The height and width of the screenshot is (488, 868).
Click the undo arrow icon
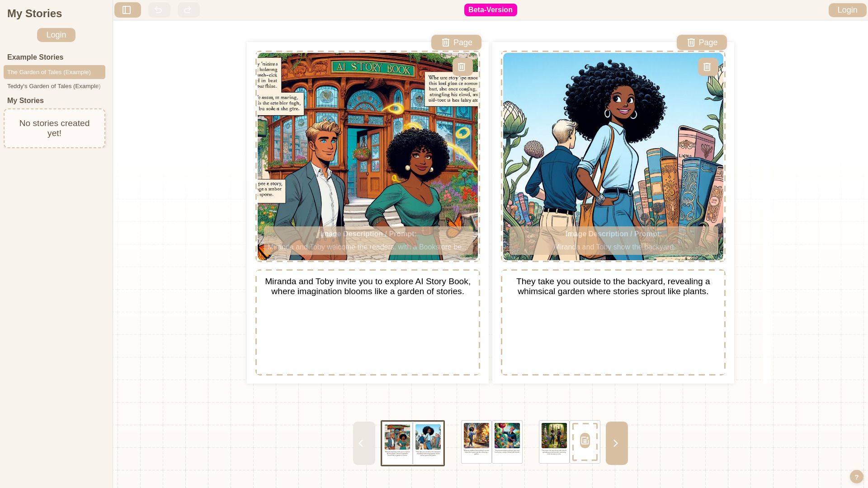[159, 9]
